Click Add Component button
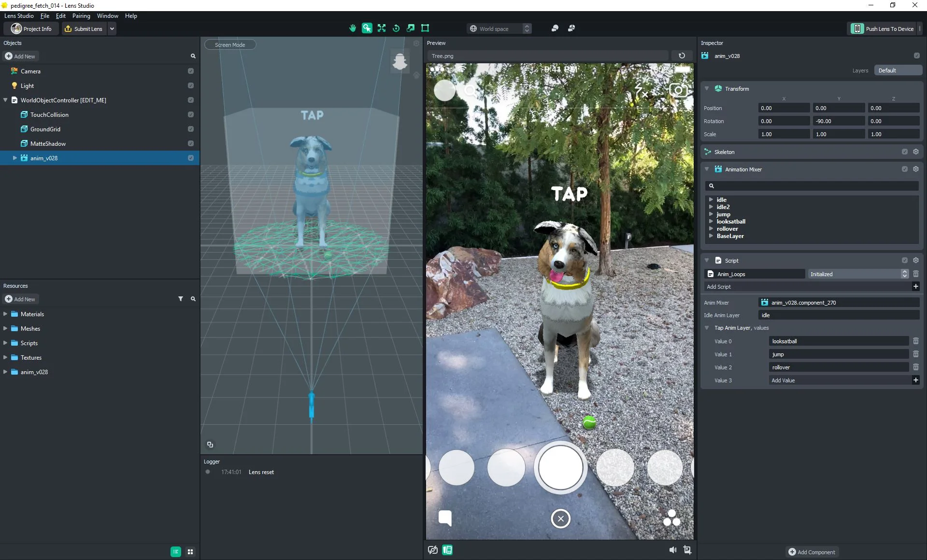The height and width of the screenshot is (560, 927). [812, 552]
